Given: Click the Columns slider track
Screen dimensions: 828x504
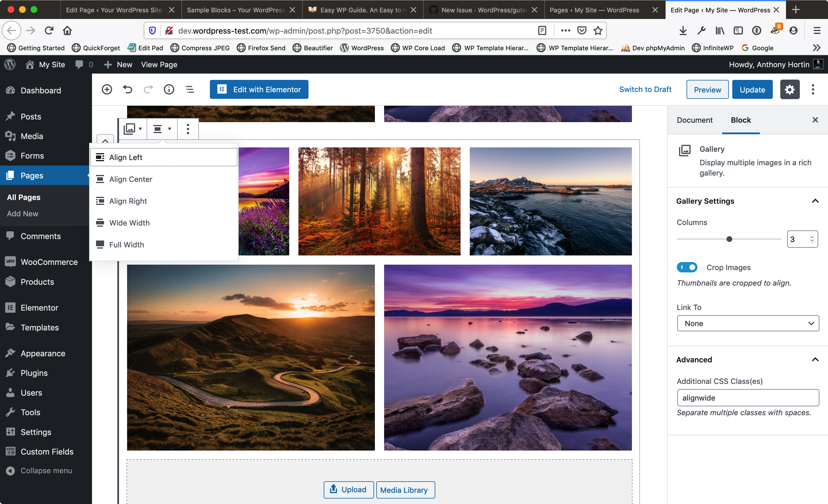Looking at the screenshot, I should [x=729, y=239].
